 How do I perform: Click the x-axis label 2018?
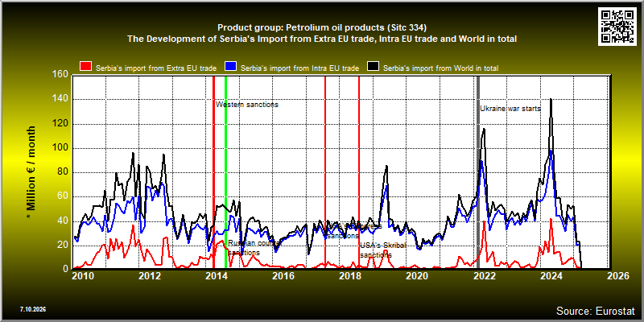352,276
